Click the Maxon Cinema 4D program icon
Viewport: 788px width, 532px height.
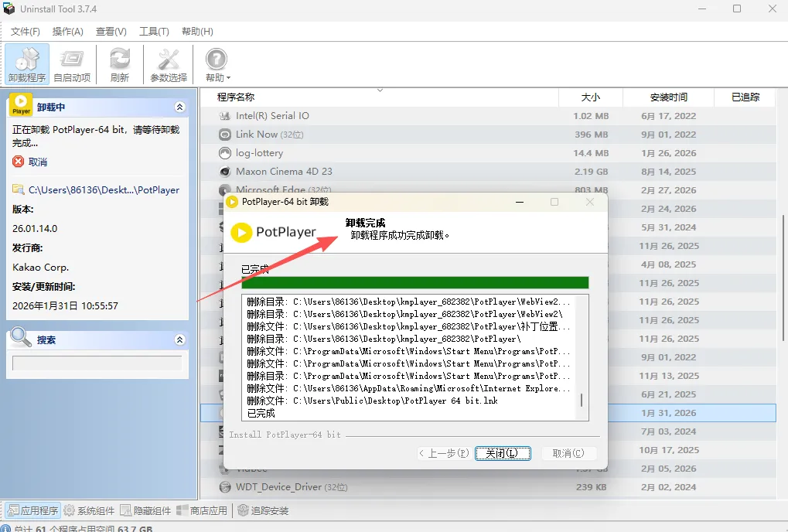pos(224,172)
